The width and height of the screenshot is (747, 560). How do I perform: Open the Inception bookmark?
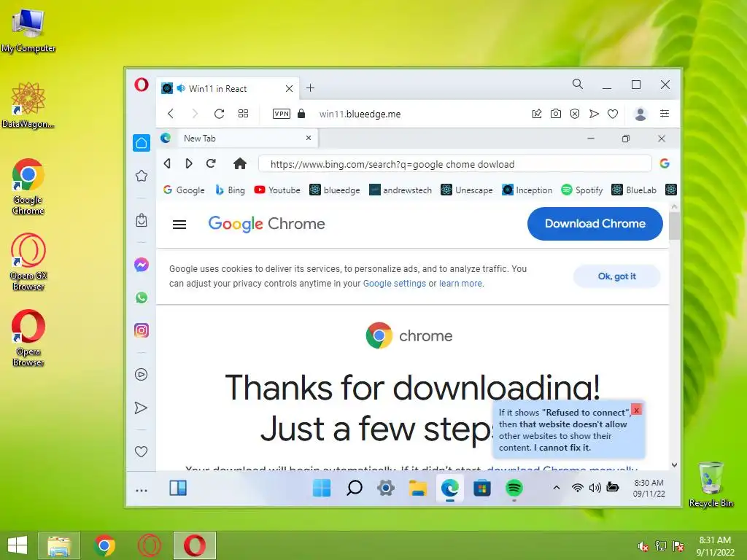tap(527, 190)
